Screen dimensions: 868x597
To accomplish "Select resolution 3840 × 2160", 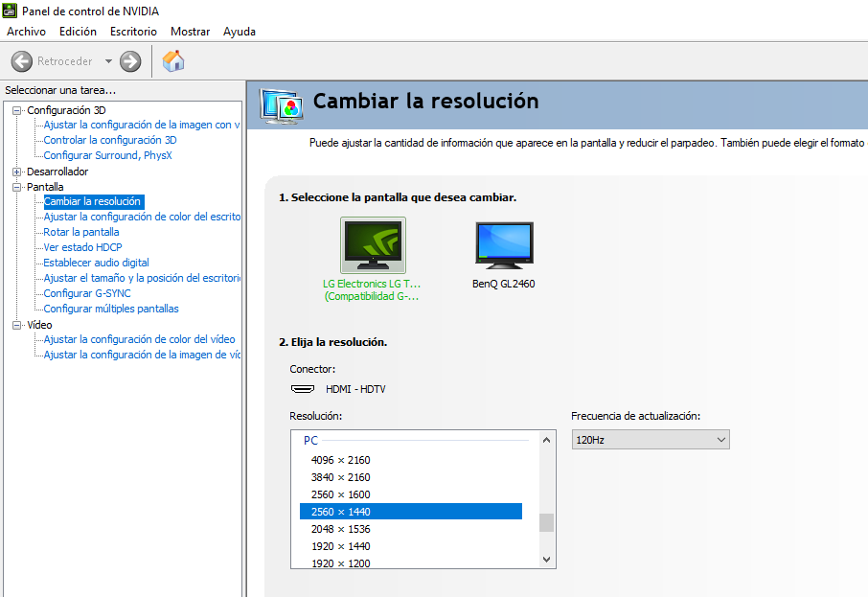I will pos(411,477).
